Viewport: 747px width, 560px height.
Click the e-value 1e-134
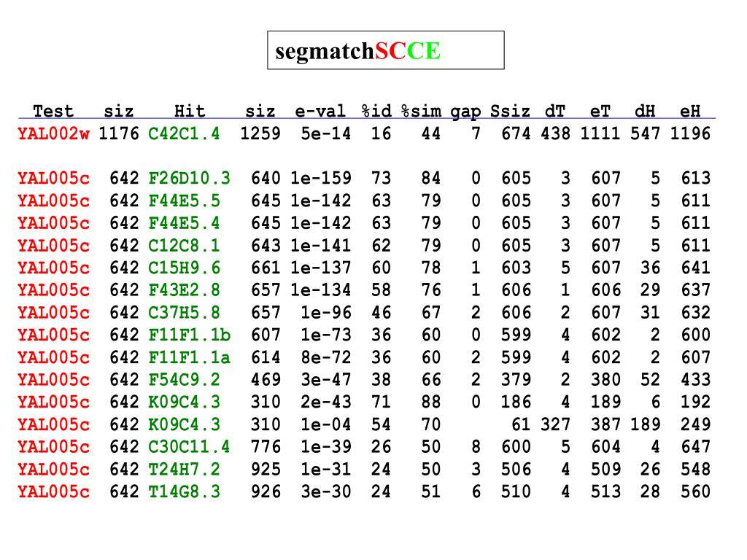pos(321,290)
